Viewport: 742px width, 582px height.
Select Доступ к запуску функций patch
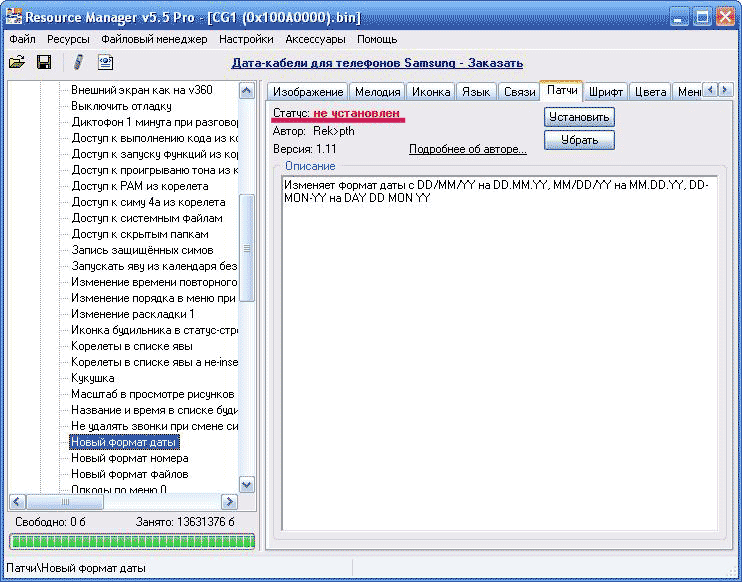[154, 154]
